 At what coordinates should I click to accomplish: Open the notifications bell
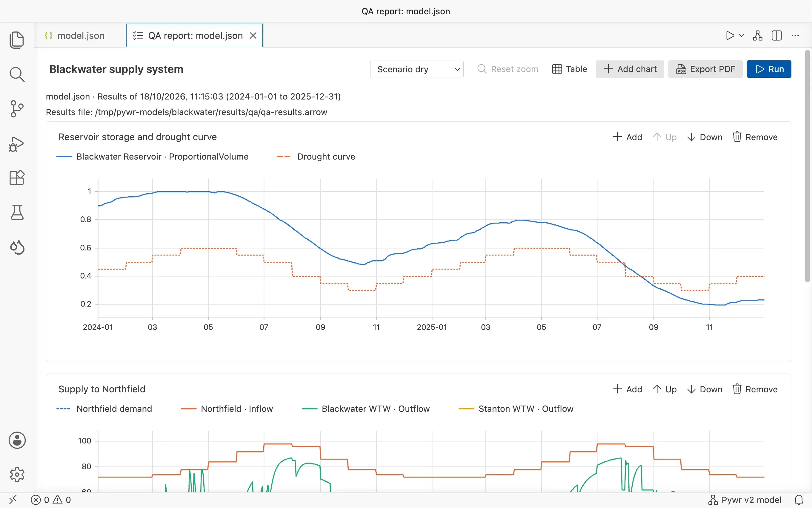(799, 500)
